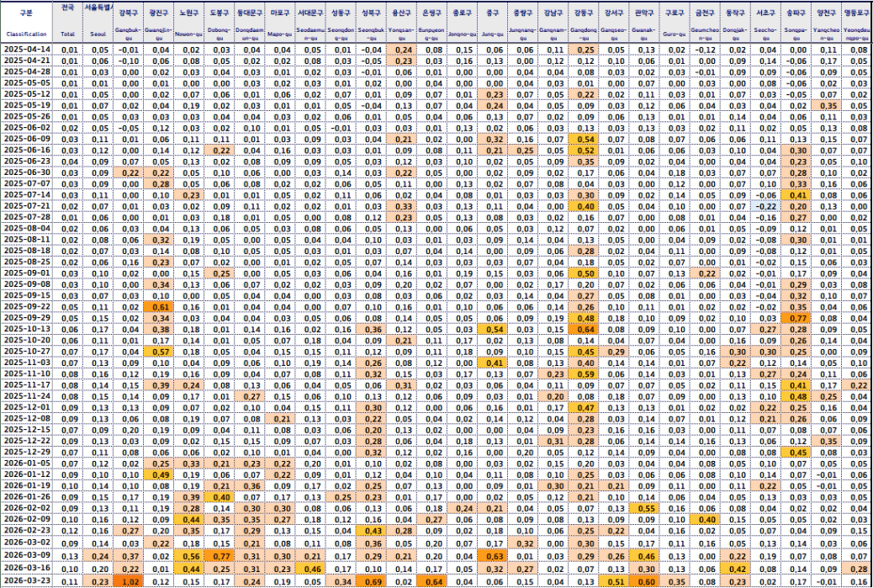Viewport: 873px width, 588px height.
Task: Select 0.28 in Yeongdeungpo-gu row 2026-03-16
Action: pyautogui.click(x=857, y=569)
